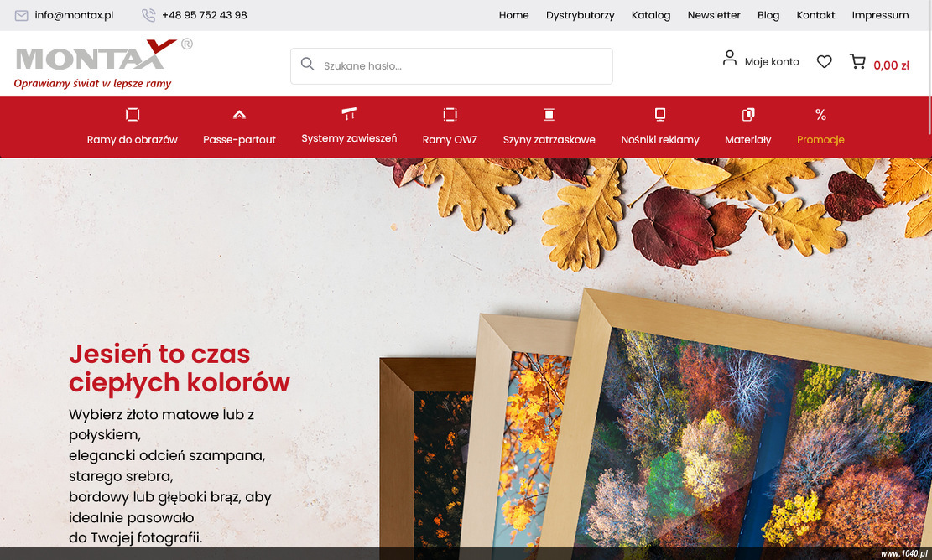The width and height of the screenshot is (932, 560).
Task: Open the Katalog link
Action: click(x=651, y=15)
